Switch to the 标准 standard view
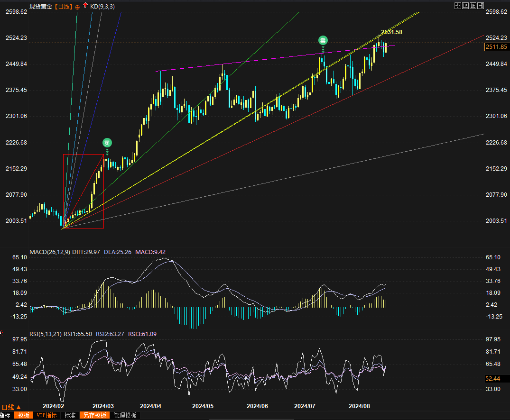Screen dimensions: 510x420 70,415
